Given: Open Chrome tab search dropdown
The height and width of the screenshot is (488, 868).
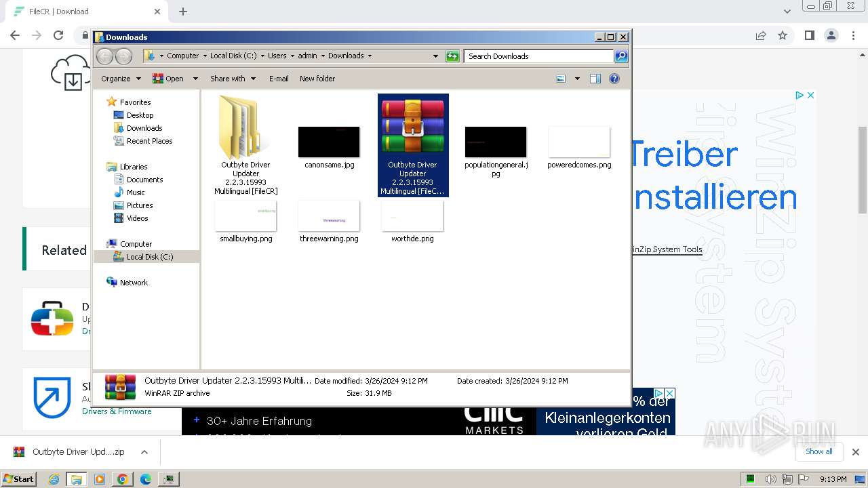Looking at the screenshot, I should (x=787, y=12).
